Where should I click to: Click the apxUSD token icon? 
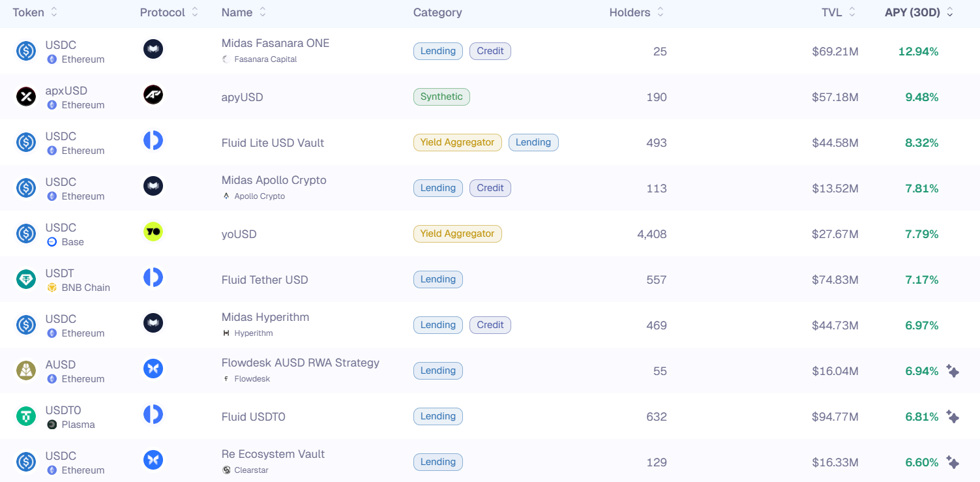tap(26, 97)
